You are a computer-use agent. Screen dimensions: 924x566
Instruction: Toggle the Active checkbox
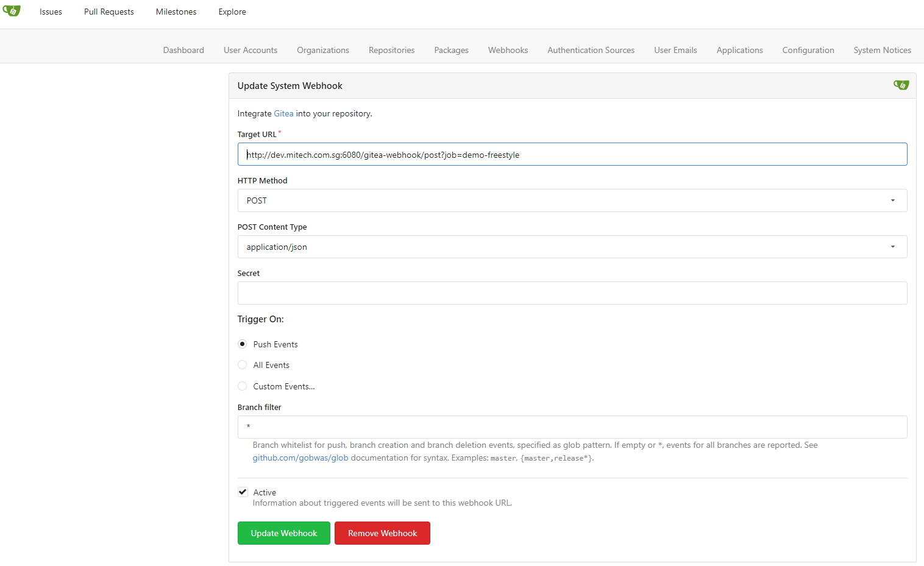tap(243, 492)
